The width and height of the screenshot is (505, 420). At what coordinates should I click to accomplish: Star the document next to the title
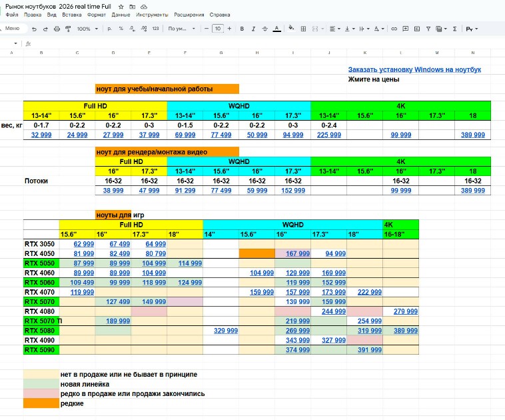(121, 7)
